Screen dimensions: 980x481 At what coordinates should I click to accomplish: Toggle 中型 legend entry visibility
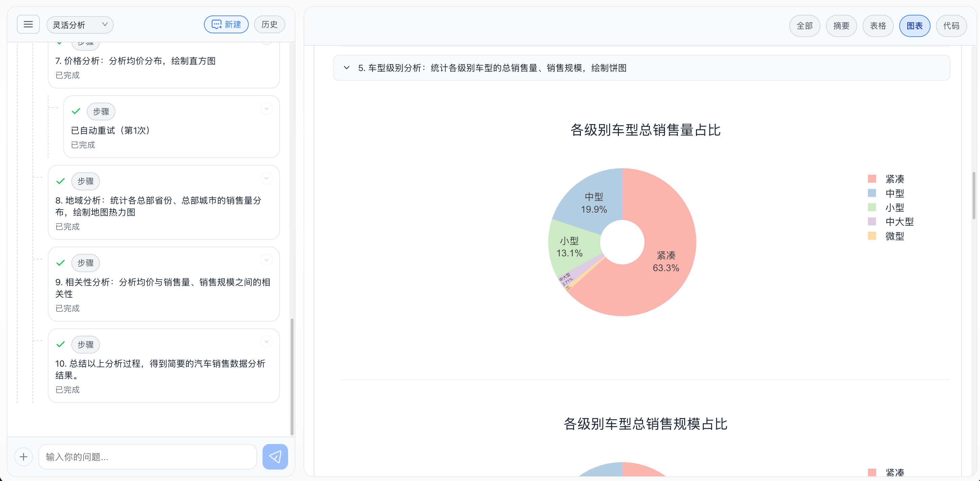click(894, 193)
